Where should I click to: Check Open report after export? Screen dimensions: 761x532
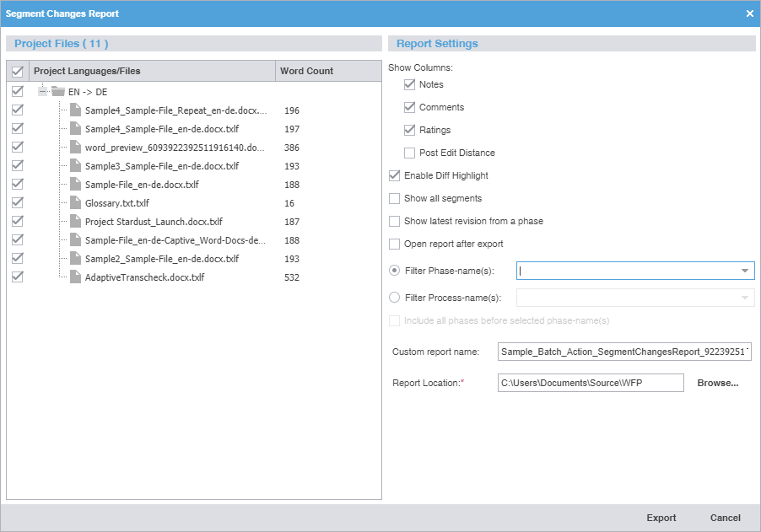click(394, 244)
